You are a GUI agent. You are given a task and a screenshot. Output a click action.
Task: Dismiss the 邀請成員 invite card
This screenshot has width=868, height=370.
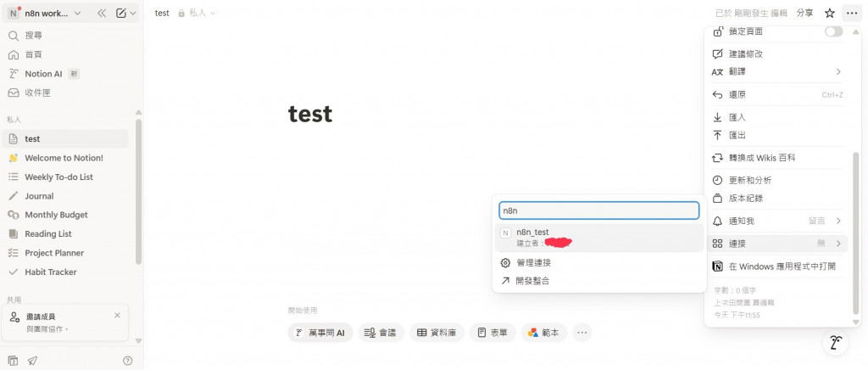pyautogui.click(x=117, y=315)
